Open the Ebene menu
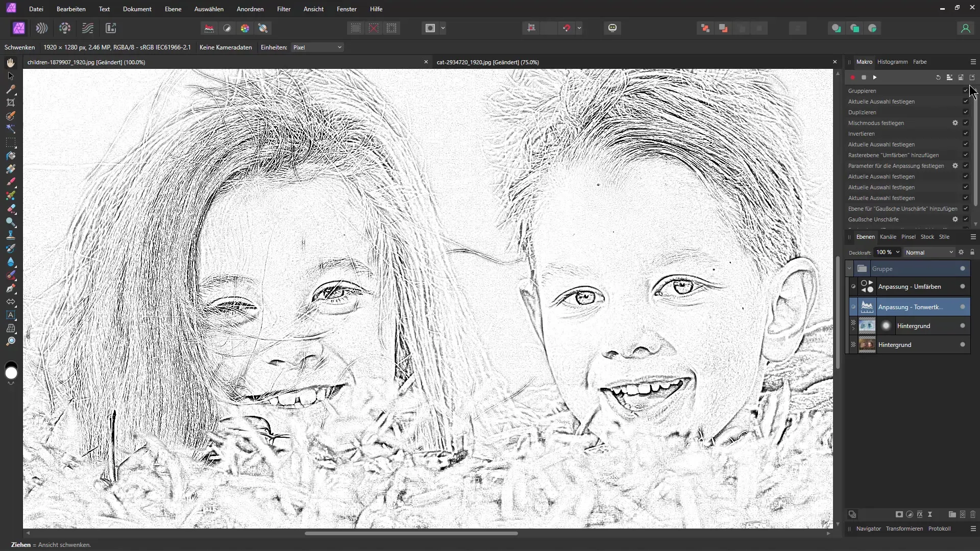This screenshot has width=980, height=551. 173,9
